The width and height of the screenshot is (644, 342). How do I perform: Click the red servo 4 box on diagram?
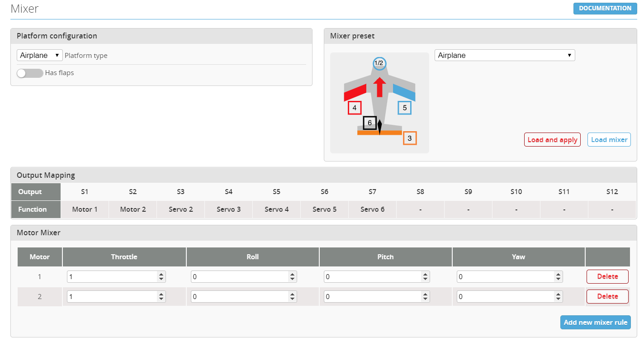[355, 108]
